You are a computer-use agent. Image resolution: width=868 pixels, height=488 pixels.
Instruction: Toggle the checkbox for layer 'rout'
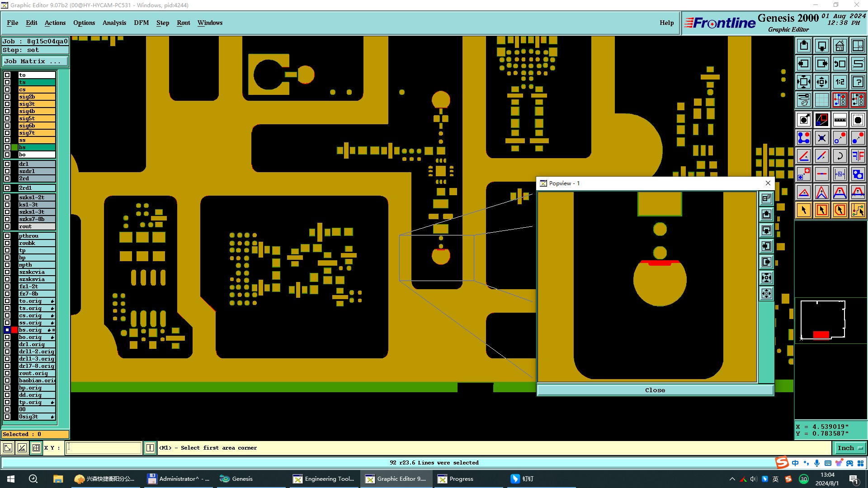pyautogui.click(x=7, y=226)
